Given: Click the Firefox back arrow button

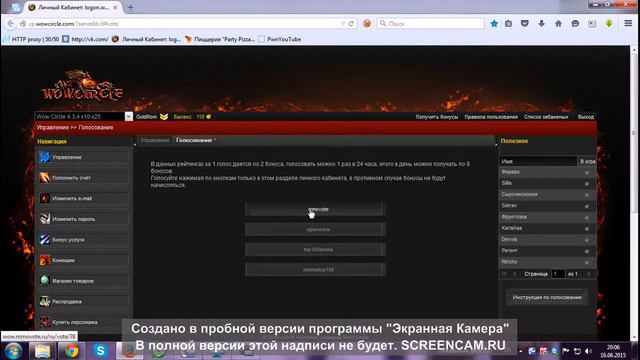Looking at the screenshot, I should [x=11, y=24].
